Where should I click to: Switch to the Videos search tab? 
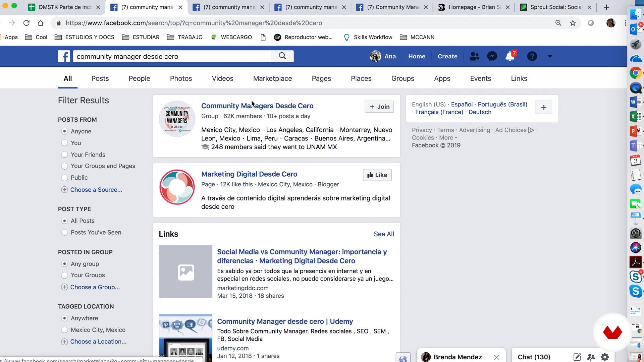point(222,78)
